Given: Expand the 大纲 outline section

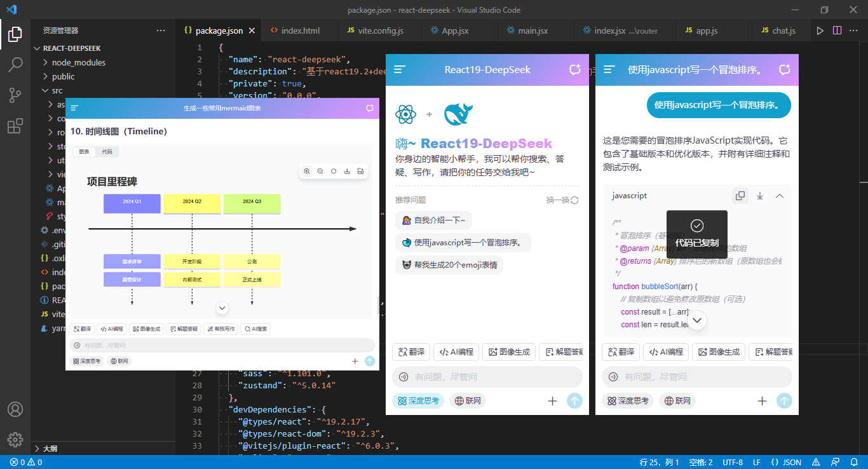Looking at the screenshot, I should pos(50,448).
